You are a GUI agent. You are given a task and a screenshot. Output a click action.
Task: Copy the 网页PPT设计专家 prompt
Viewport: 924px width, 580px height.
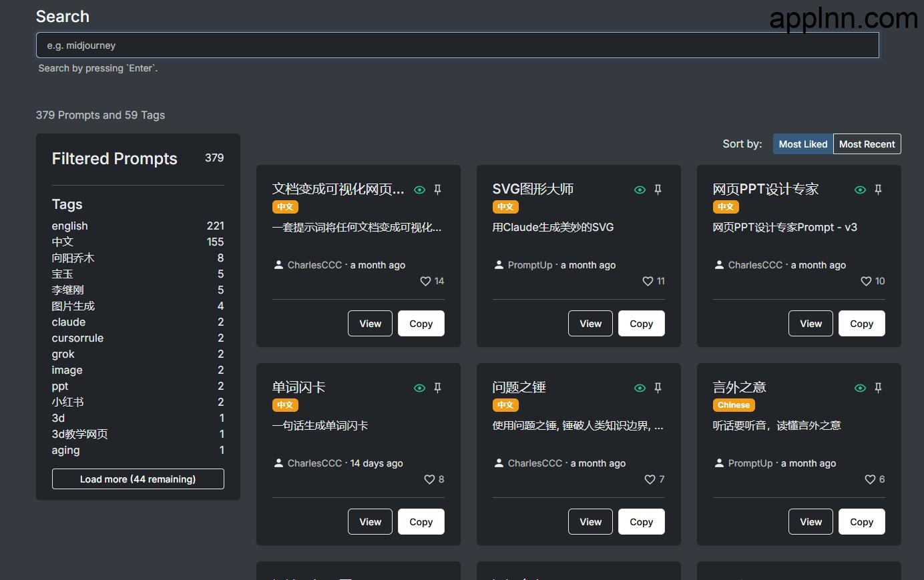point(862,324)
